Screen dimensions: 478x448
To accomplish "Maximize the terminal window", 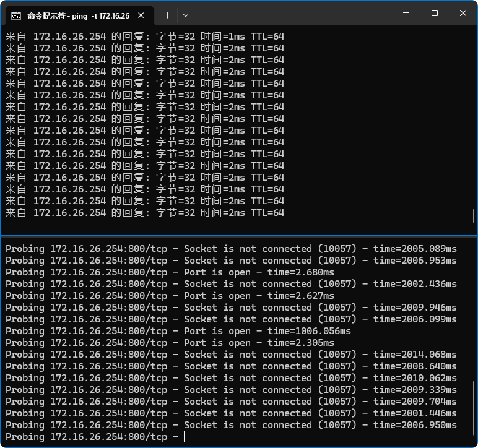I will [435, 14].
